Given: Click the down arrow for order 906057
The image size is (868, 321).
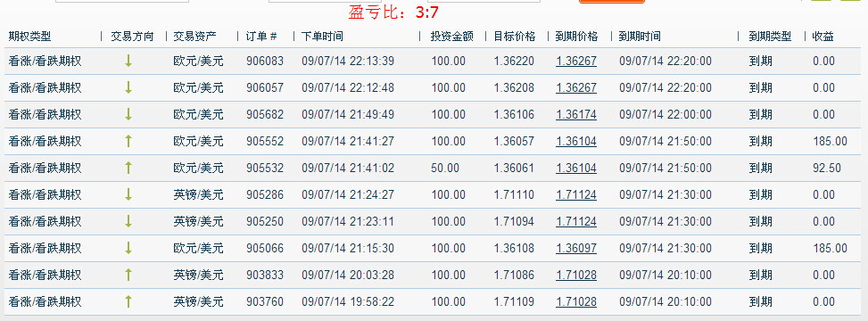Looking at the screenshot, I should click(x=128, y=87).
